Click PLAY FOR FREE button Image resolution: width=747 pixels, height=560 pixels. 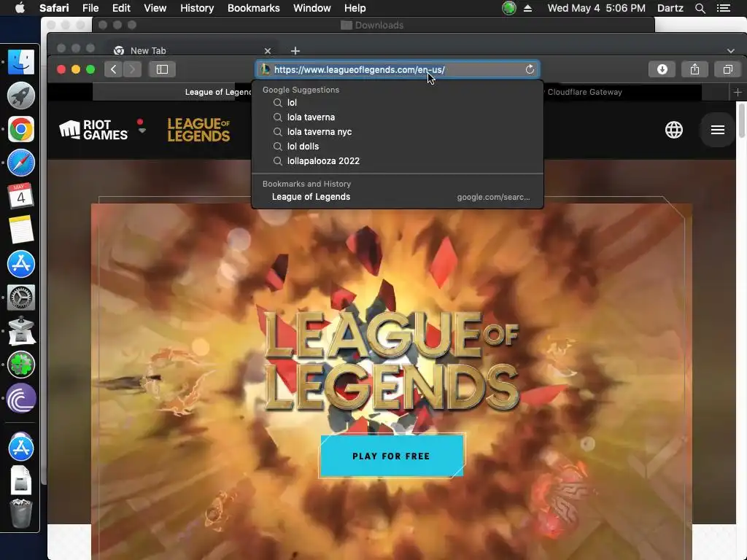click(392, 456)
